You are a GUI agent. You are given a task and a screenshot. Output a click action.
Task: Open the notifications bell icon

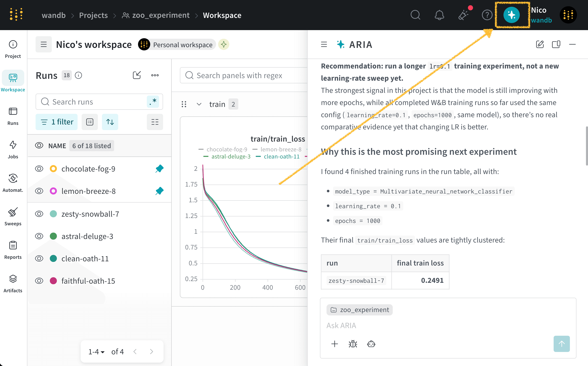click(x=439, y=15)
